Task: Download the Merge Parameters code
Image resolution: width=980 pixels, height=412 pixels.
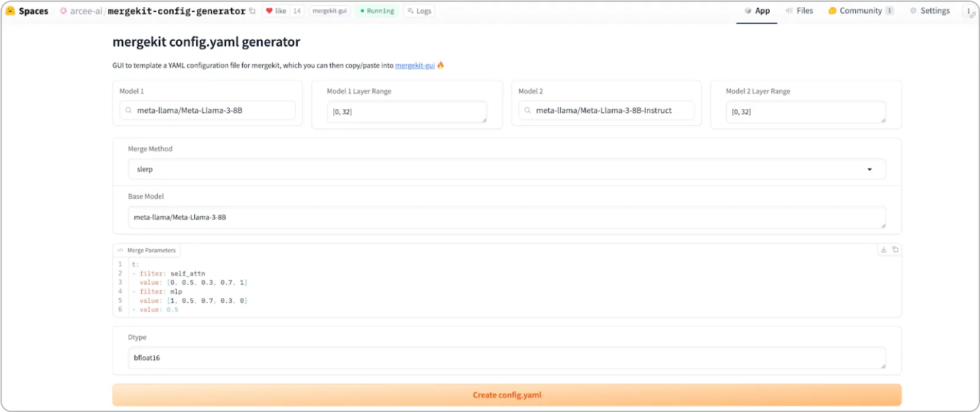Action: click(x=884, y=250)
